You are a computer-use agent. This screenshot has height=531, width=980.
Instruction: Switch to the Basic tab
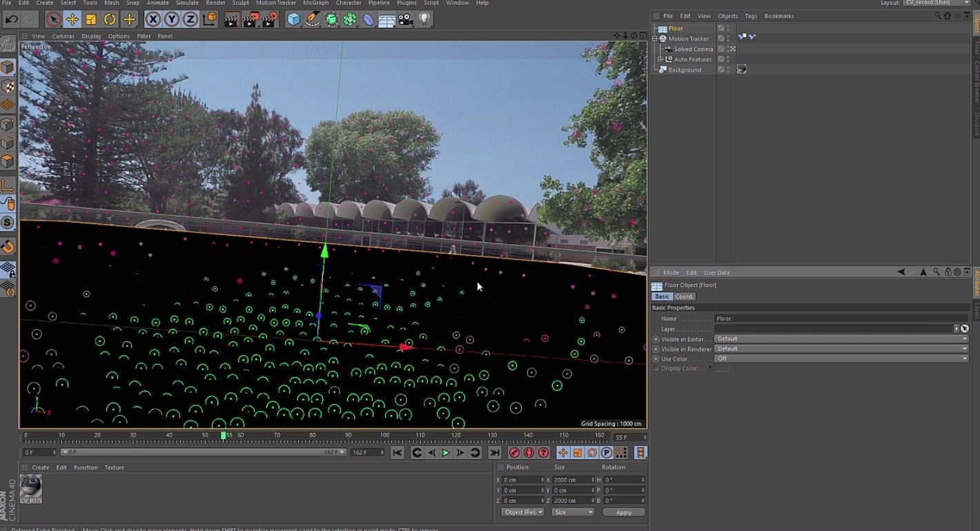tap(662, 297)
